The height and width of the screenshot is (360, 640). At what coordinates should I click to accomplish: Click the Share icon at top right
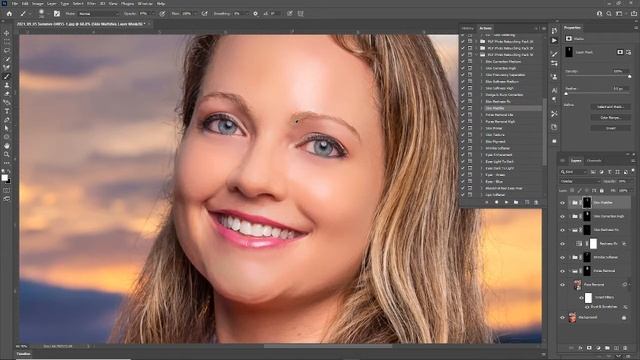point(634,13)
